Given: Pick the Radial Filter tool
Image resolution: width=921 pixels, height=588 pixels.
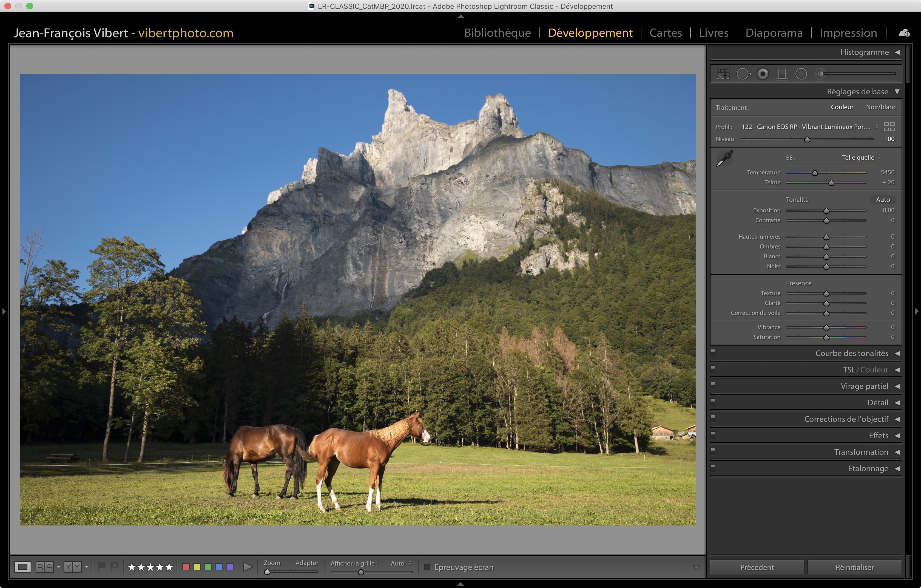Looking at the screenshot, I should (801, 74).
